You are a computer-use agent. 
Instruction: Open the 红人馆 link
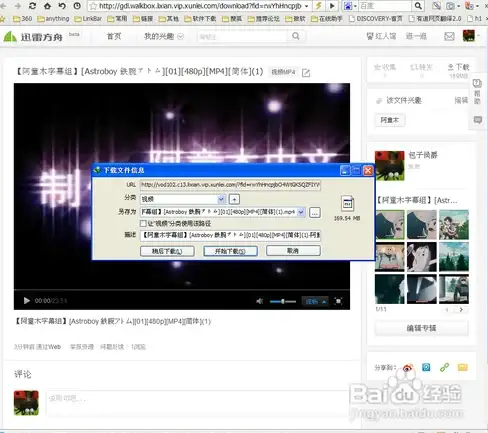coord(381,36)
